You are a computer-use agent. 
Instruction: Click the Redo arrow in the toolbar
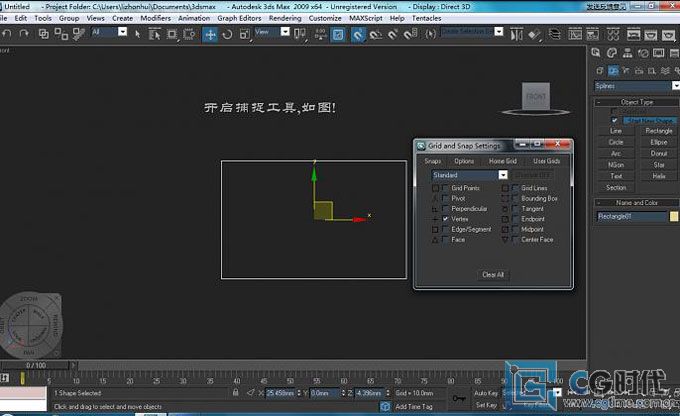[24, 34]
